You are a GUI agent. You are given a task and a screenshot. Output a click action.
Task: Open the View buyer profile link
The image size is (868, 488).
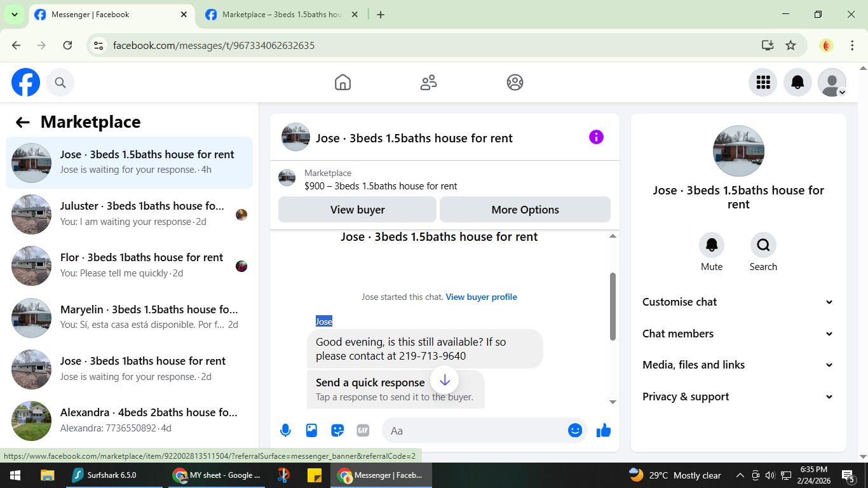pos(482,297)
